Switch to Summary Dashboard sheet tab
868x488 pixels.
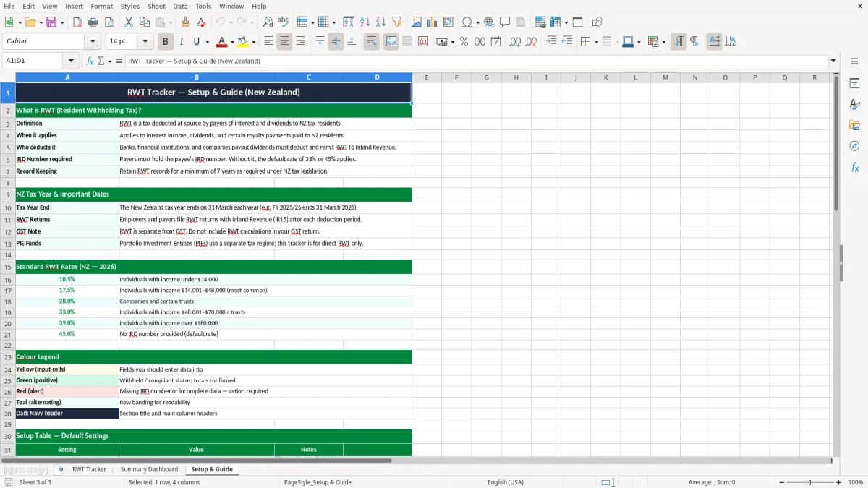pyautogui.click(x=149, y=469)
